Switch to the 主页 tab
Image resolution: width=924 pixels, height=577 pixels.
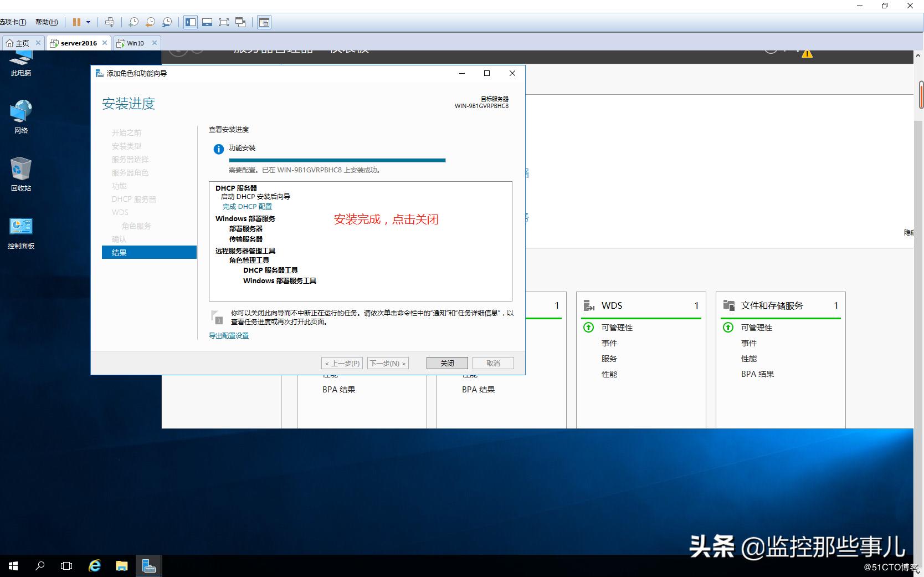pyautogui.click(x=21, y=43)
